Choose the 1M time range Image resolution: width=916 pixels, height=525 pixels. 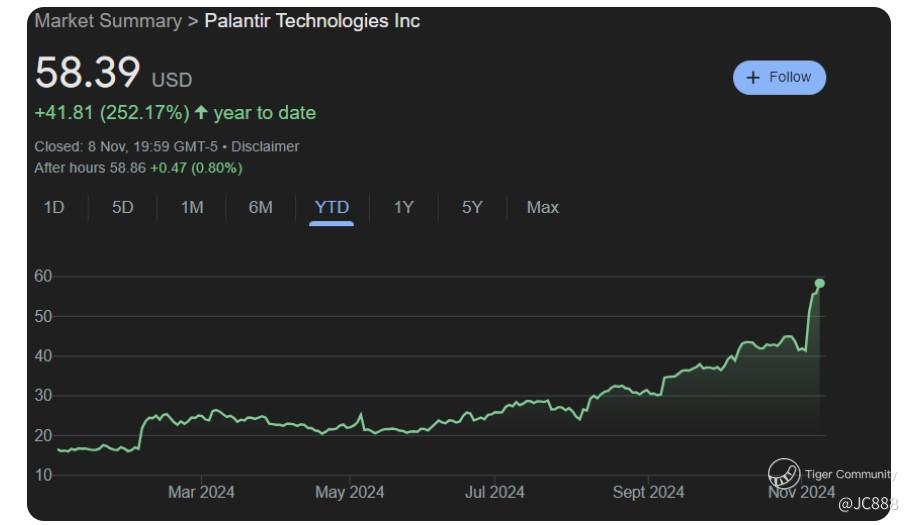192,208
